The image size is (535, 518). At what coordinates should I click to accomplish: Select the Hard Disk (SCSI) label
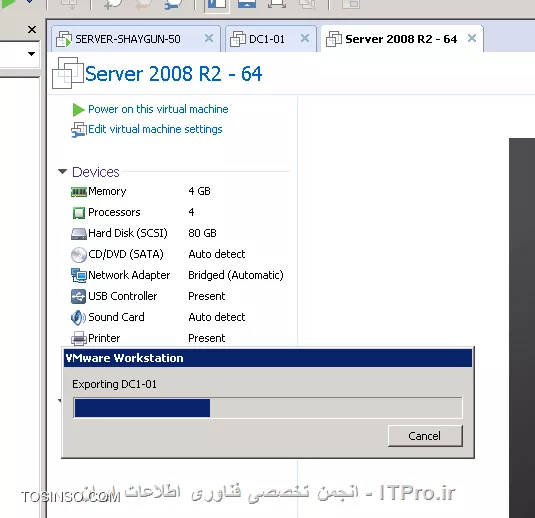(x=128, y=233)
